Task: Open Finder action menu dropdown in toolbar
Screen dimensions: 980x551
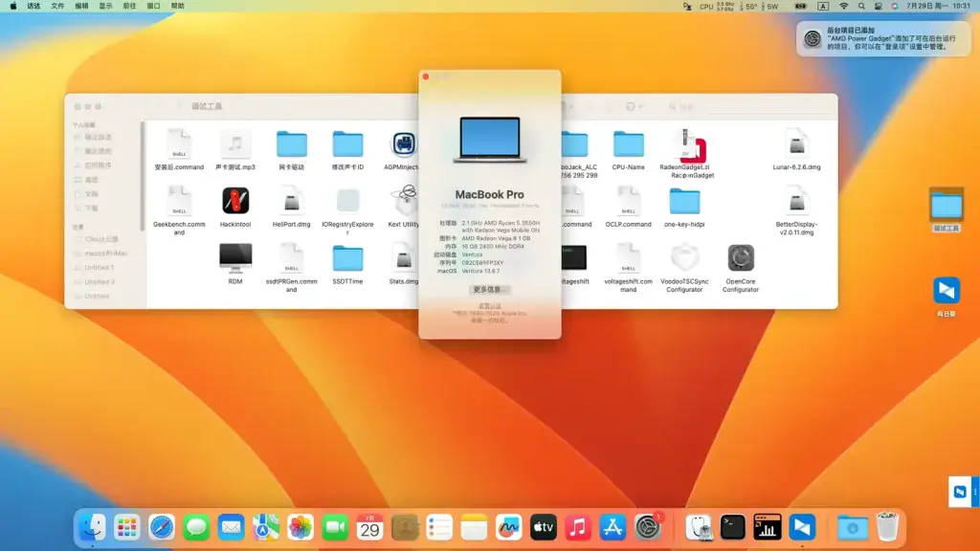Action: tap(634, 107)
